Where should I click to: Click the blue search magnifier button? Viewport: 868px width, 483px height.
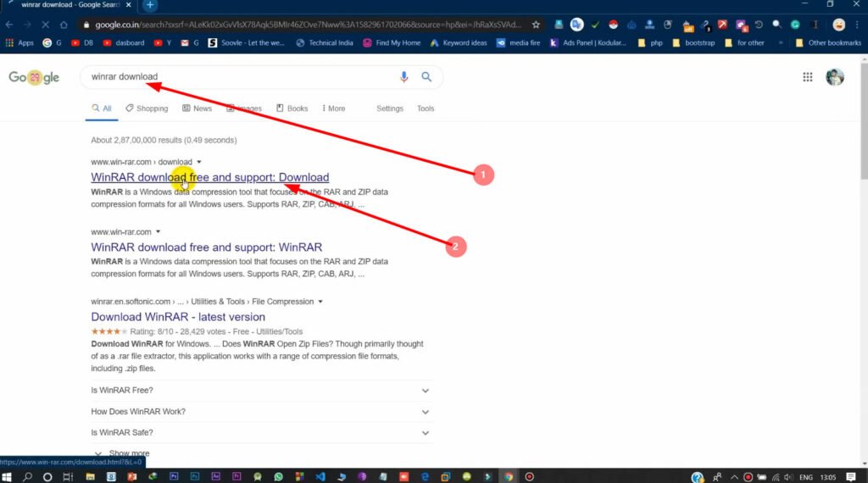426,77
